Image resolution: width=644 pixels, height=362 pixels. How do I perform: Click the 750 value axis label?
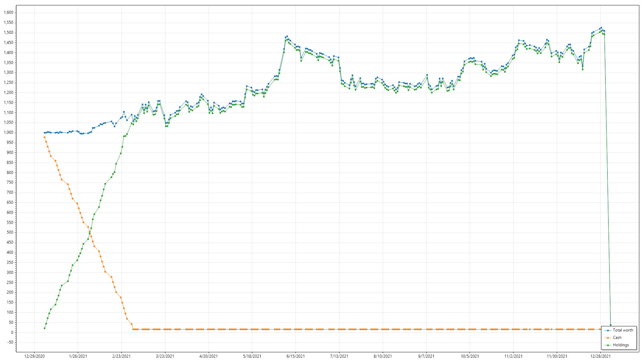click(10, 182)
